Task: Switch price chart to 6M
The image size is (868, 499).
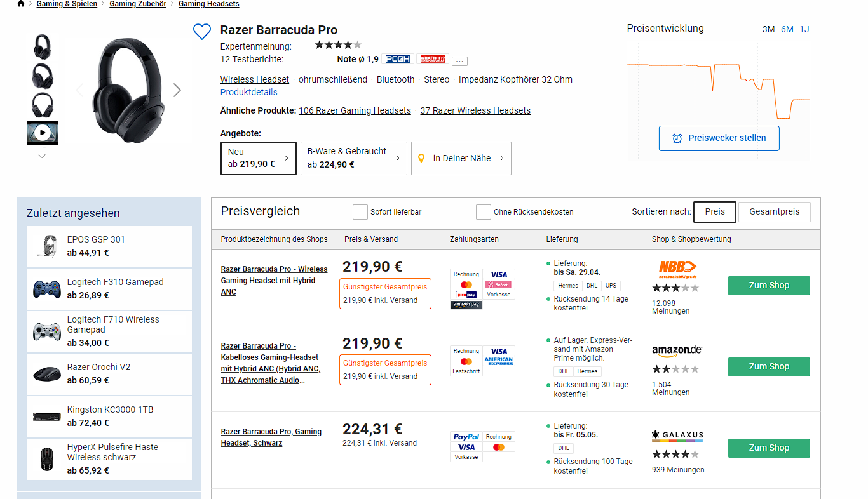Action: [787, 29]
